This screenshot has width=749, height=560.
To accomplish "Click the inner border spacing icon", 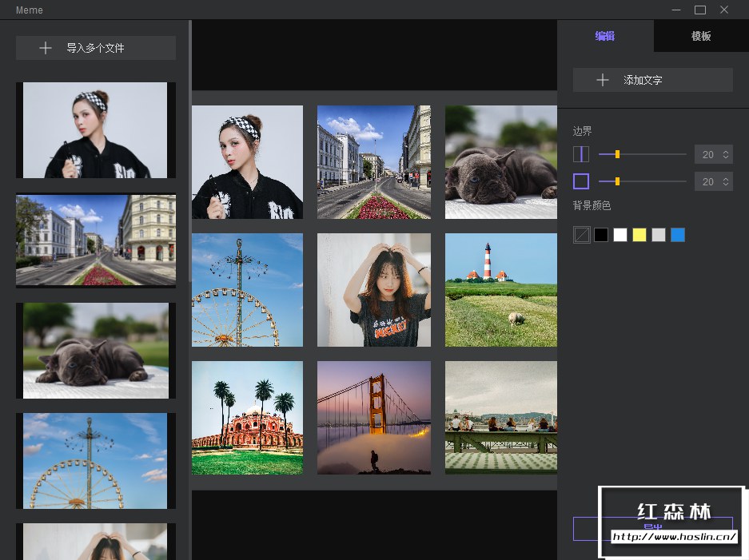I will pyautogui.click(x=581, y=154).
